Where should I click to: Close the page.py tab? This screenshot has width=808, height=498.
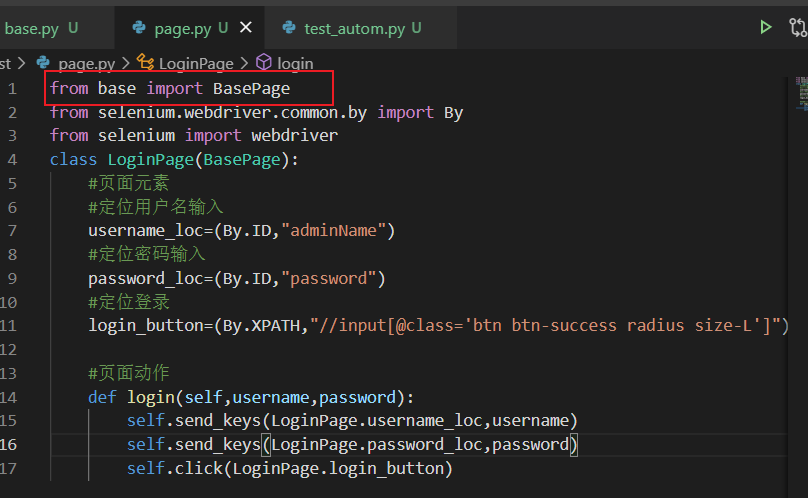pyautogui.click(x=246, y=27)
